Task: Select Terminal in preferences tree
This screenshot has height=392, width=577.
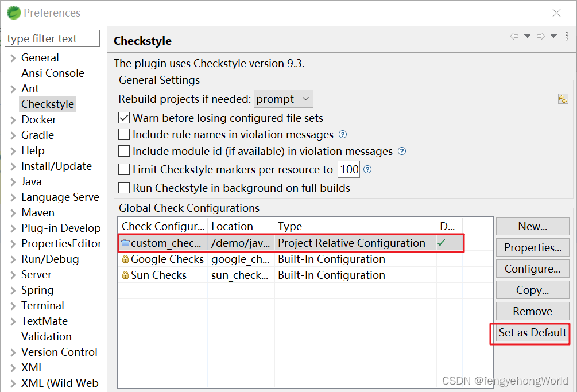Action: (x=42, y=305)
